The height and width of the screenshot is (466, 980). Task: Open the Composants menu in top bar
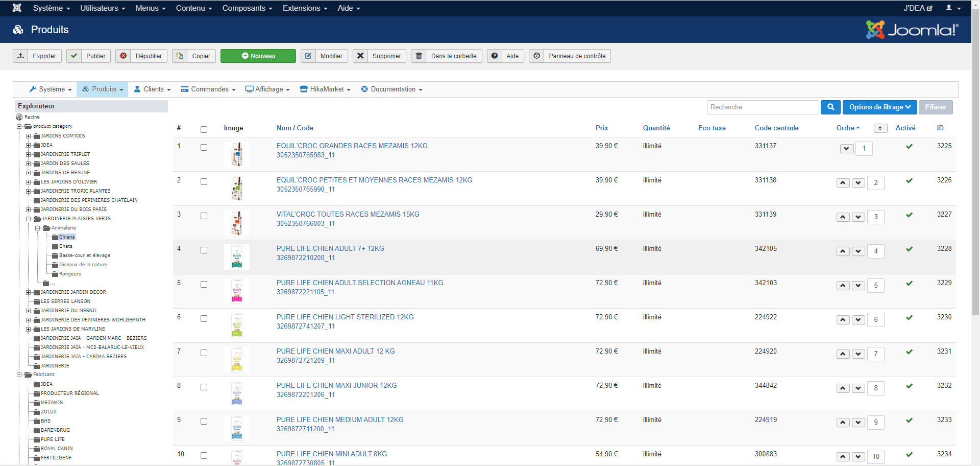(x=247, y=8)
